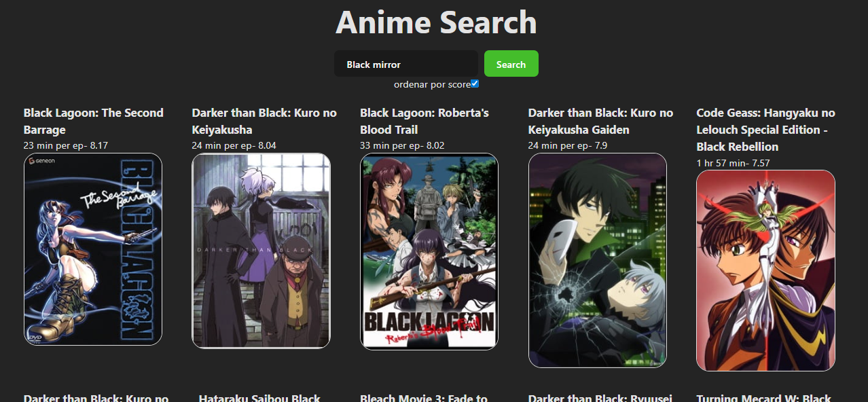Click the Kuro no Keiyakusha Gaiden title text
This screenshot has width=868, height=402.
click(601, 121)
